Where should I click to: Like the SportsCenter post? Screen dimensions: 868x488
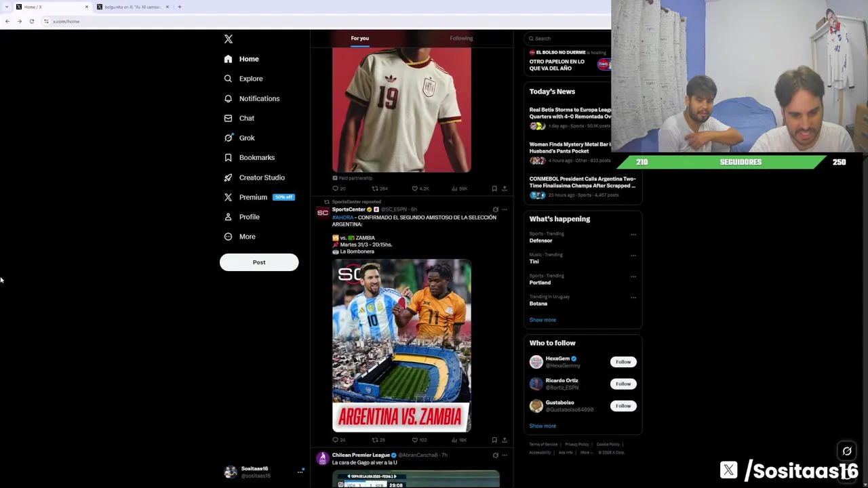coord(419,440)
